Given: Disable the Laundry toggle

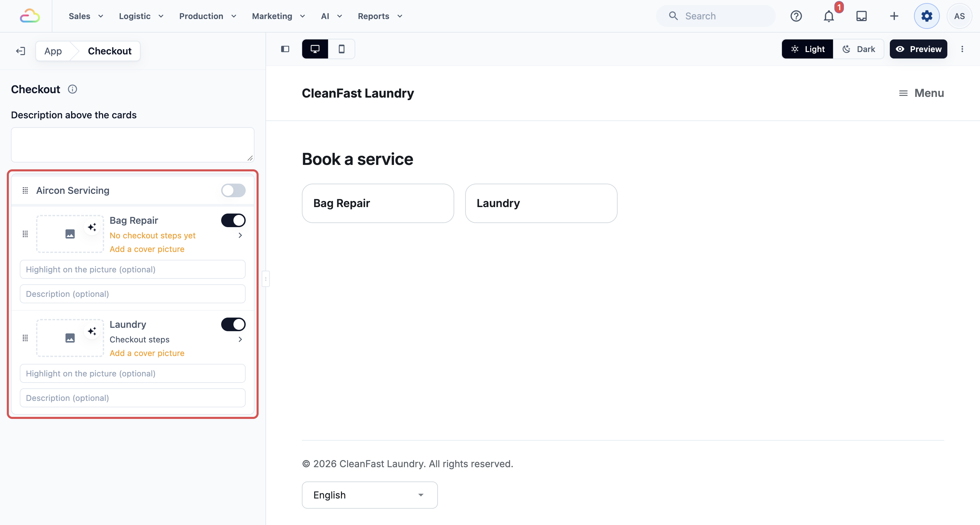Looking at the screenshot, I should click(x=233, y=325).
